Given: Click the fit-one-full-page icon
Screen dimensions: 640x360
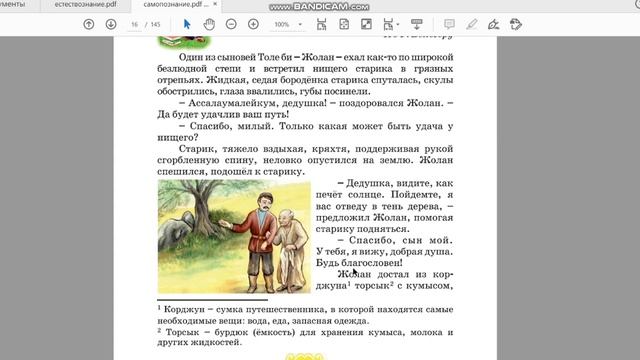Looking at the screenshot, I should [x=344, y=24].
